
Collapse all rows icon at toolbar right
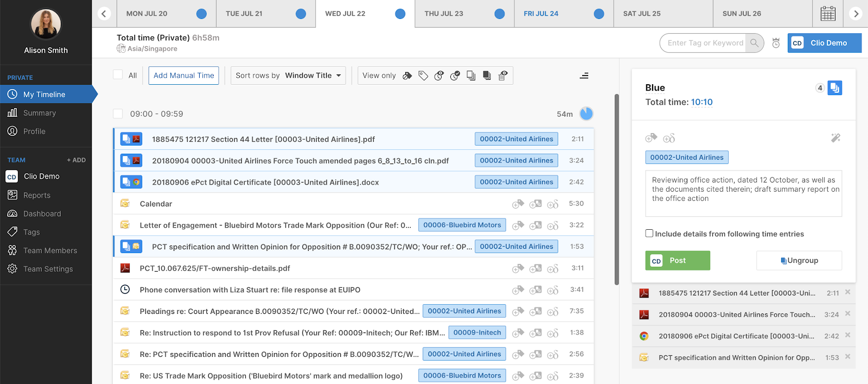pos(584,75)
